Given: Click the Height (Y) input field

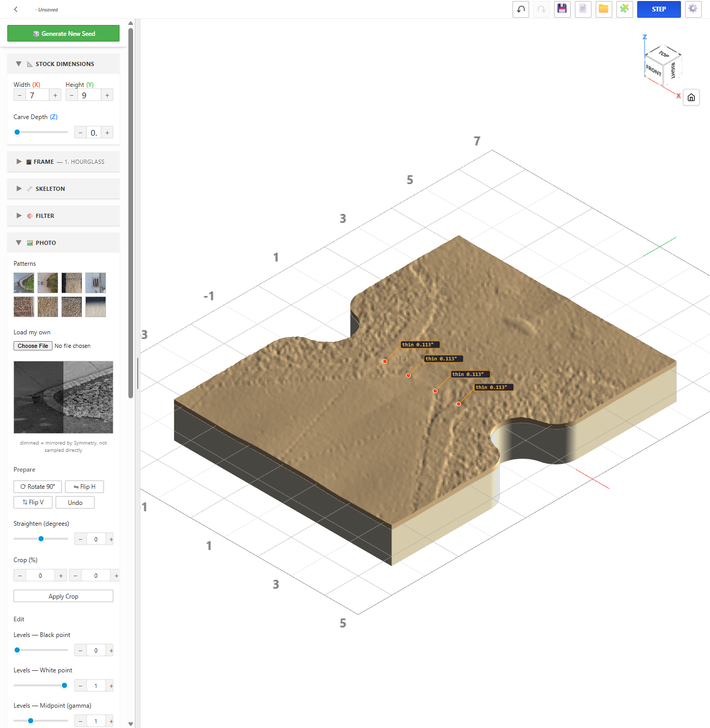Looking at the screenshot, I should pos(89,95).
